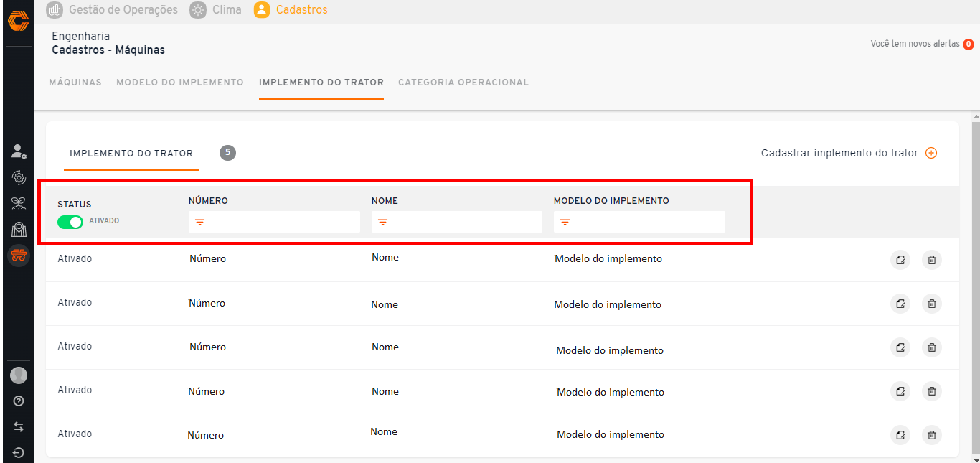This screenshot has height=463, width=980.
Task: Open the plant seedling sidebar icon
Action: [19, 203]
